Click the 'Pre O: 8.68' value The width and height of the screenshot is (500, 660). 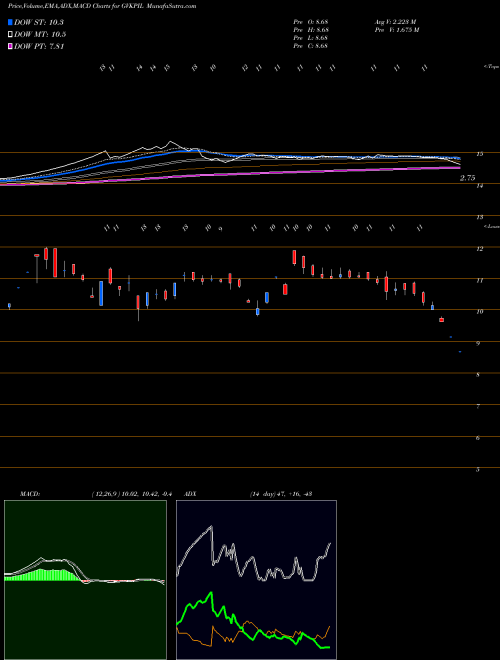pyautogui.click(x=311, y=21)
